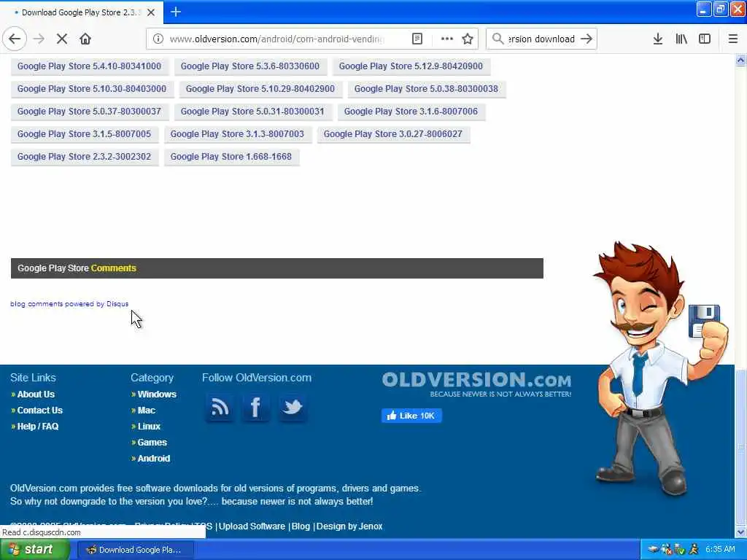
Task: Click the search box text field
Action: [x=541, y=39]
